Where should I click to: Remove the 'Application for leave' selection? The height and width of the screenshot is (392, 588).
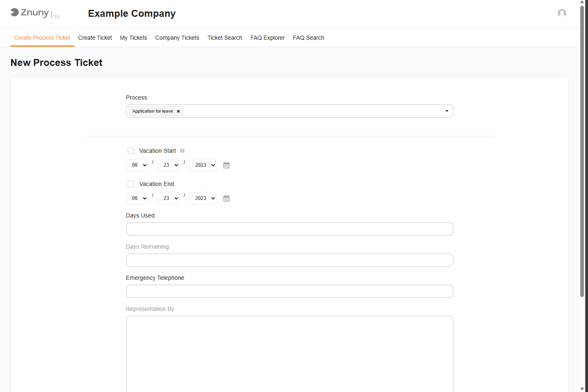[178, 111]
